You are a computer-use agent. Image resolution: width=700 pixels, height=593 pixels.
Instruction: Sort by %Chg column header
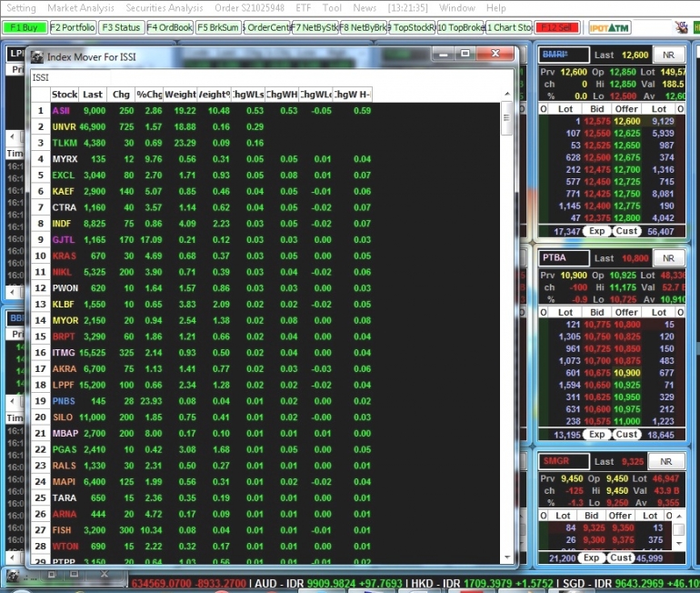[149, 95]
